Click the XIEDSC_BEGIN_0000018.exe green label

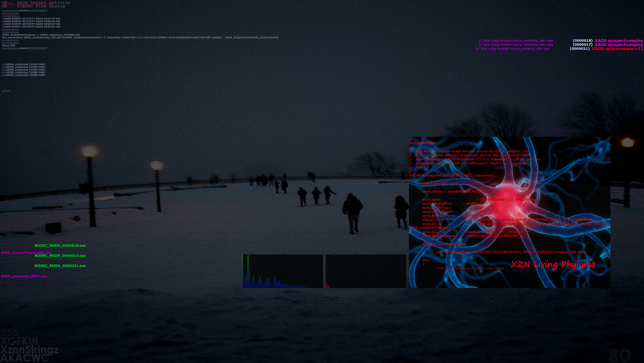tap(60, 246)
